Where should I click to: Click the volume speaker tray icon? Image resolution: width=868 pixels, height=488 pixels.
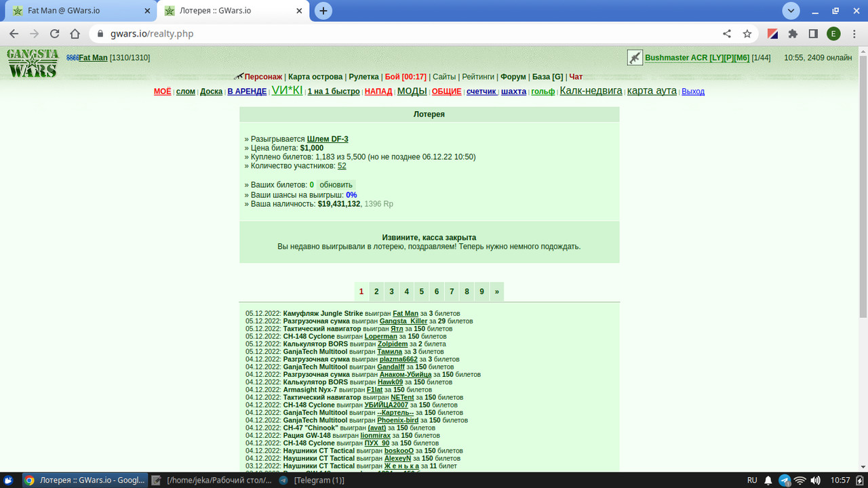click(x=815, y=480)
